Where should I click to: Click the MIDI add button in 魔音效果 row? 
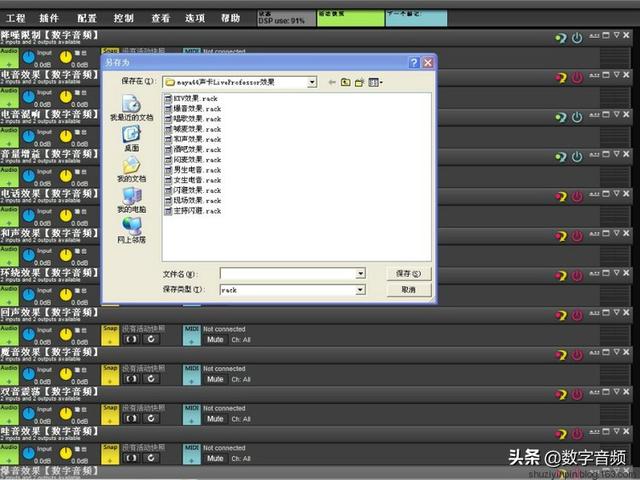pyautogui.click(x=191, y=375)
